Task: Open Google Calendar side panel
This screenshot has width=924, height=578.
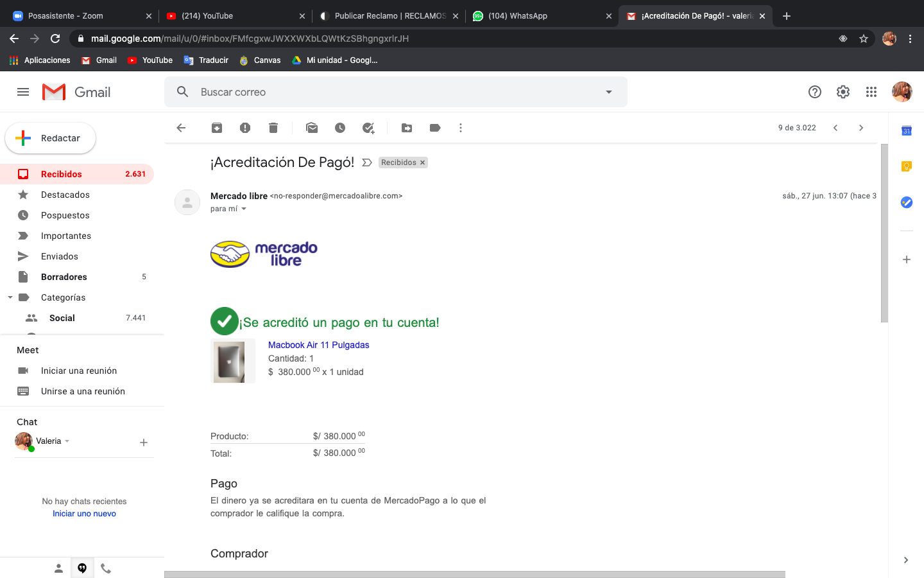Action: [907, 131]
